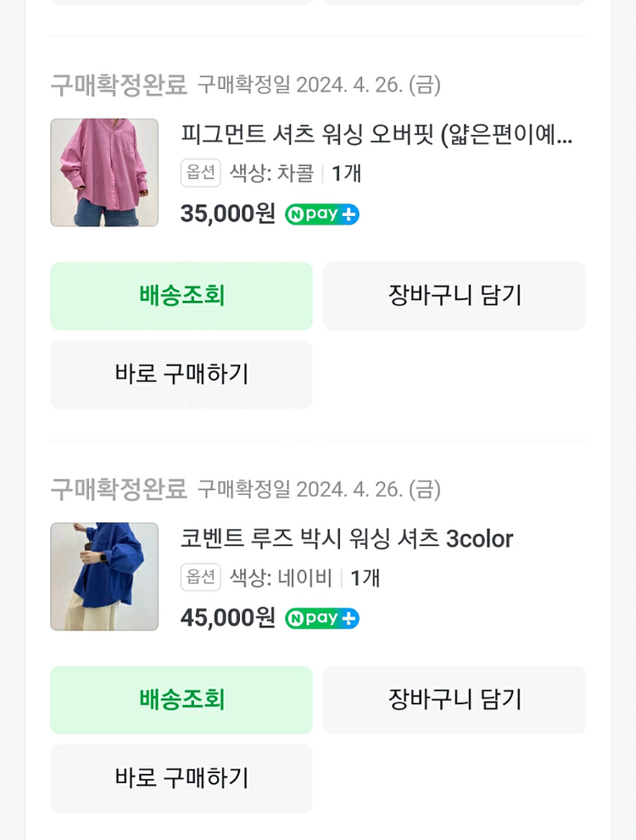Track delivery (배송조회) for the 코벤트 셔츠 order
The height and width of the screenshot is (840, 636).
coord(181,700)
